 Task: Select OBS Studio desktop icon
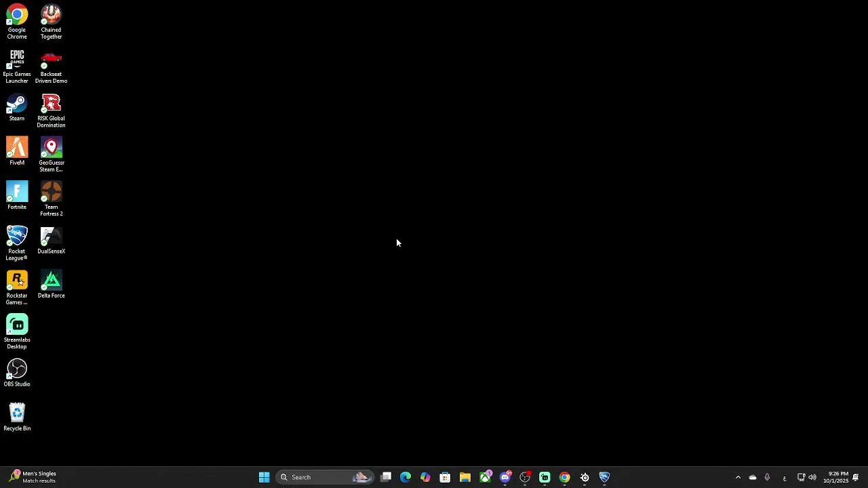coord(17,373)
